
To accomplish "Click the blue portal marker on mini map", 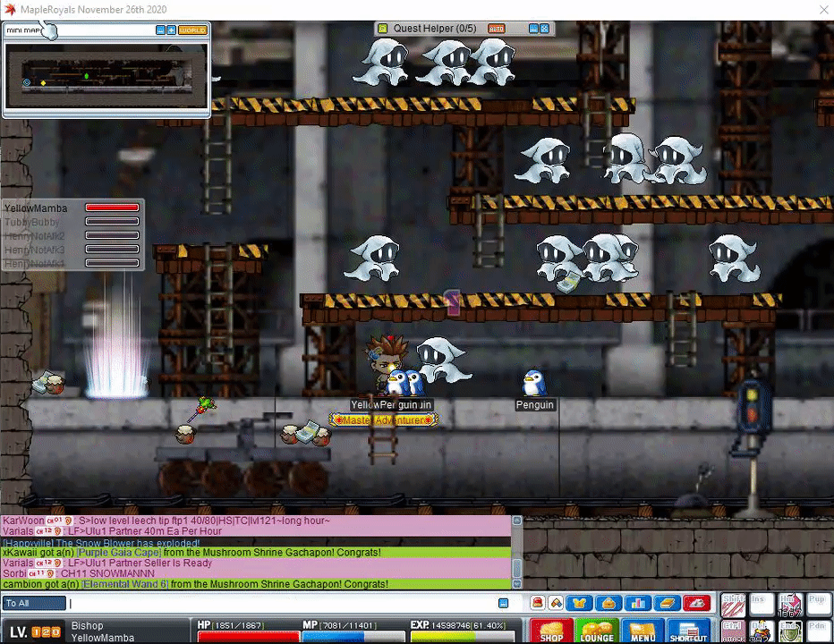I will 27,82.
